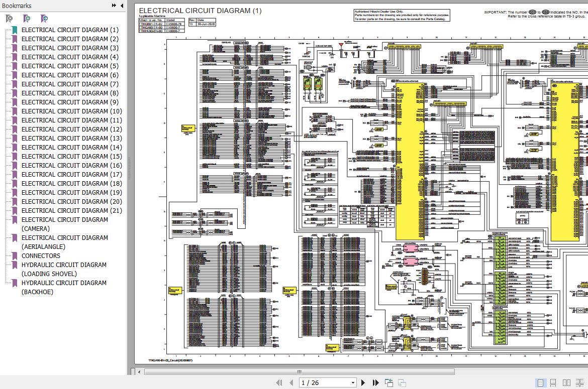The image size is (588, 389).
Task: Jump to HYDRAULIC CIRCUIT DIAGRAM (LOADING SHOVEL)
Action: pos(64,269)
